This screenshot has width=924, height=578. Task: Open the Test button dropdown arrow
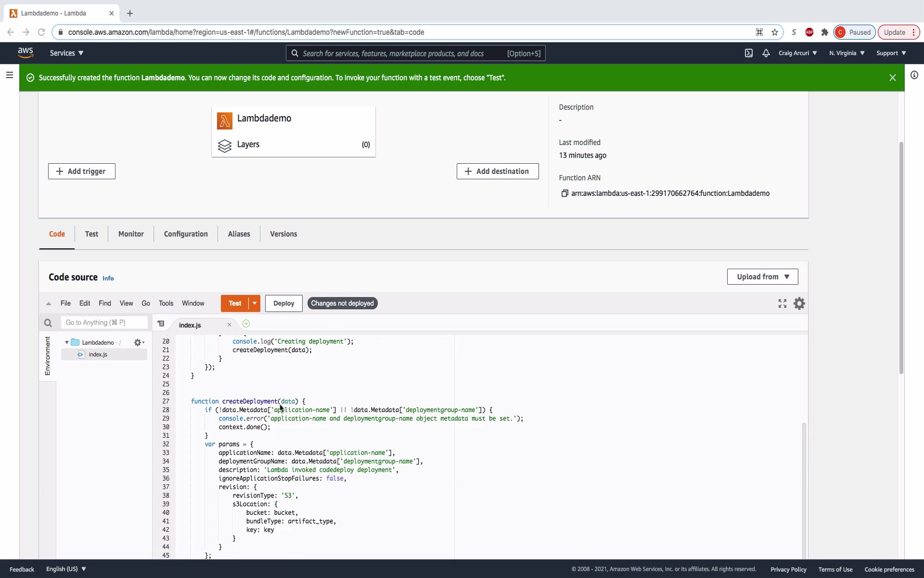pyautogui.click(x=255, y=303)
